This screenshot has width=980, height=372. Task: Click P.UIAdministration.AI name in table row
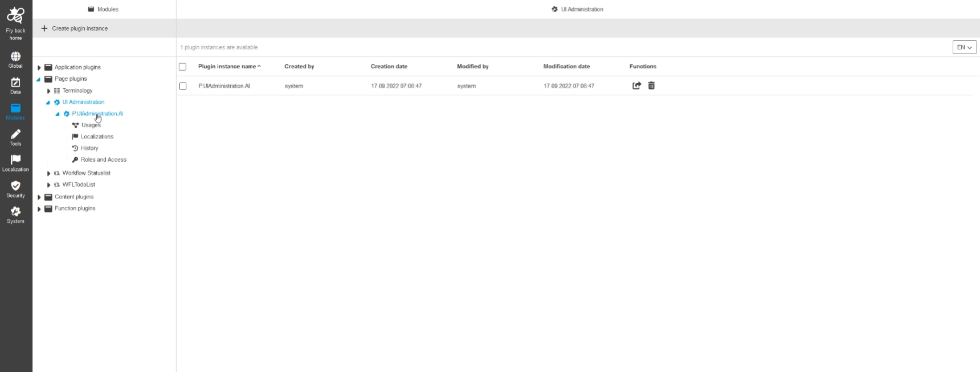pos(224,86)
